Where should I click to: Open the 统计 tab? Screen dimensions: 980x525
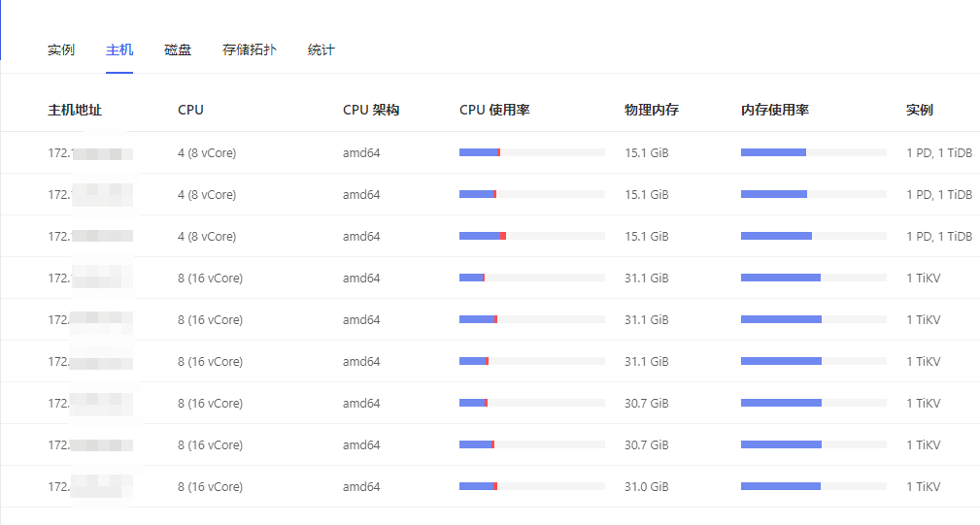321,49
